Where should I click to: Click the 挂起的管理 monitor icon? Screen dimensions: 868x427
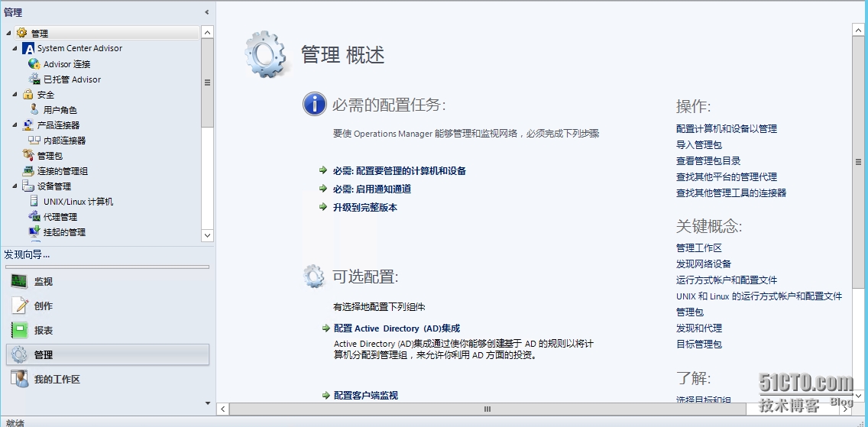34,231
